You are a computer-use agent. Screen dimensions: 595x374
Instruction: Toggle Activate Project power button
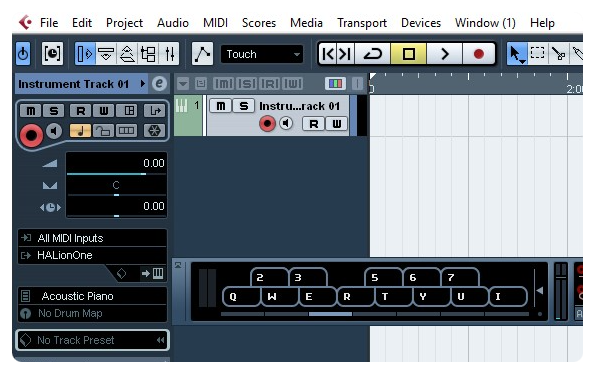tap(23, 54)
